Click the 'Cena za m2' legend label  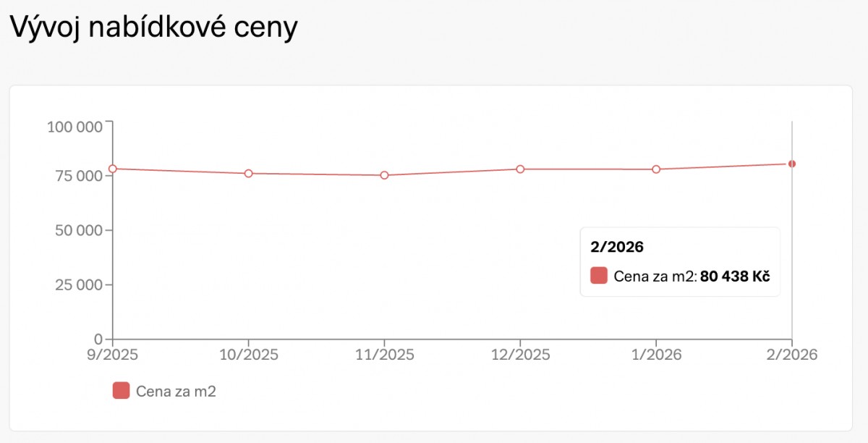(176, 392)
